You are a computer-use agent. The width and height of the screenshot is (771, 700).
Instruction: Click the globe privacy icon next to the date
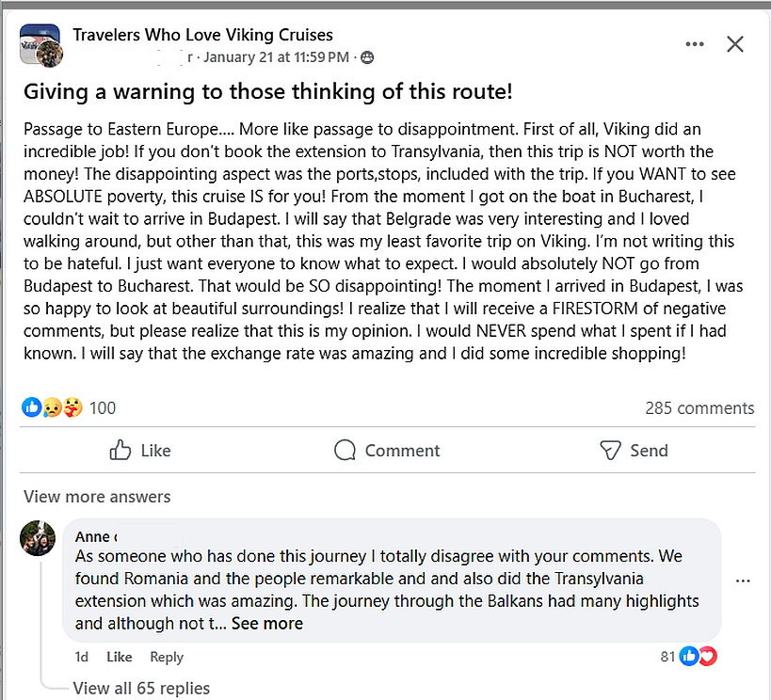point(365,57)
